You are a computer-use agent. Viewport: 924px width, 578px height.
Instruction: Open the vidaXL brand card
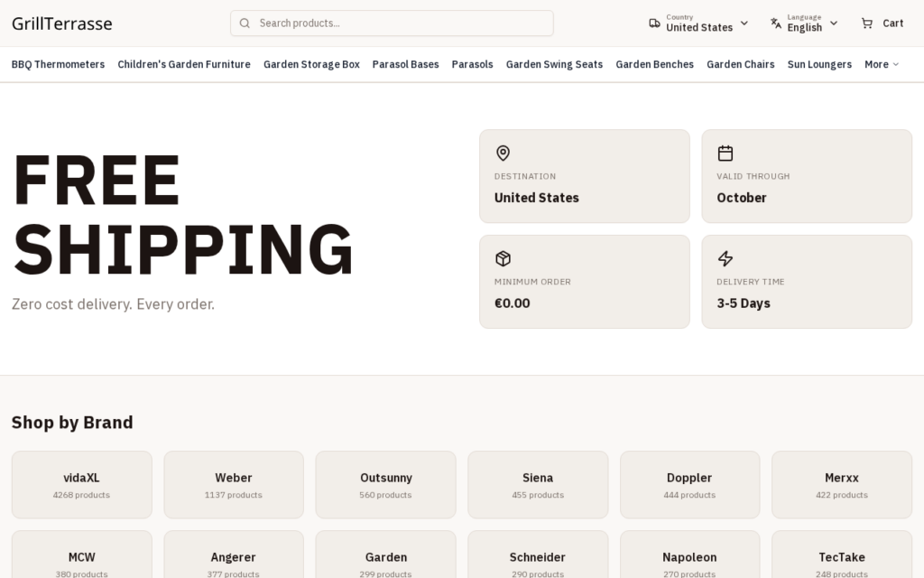pyautogui.click(x=82, y=485)
